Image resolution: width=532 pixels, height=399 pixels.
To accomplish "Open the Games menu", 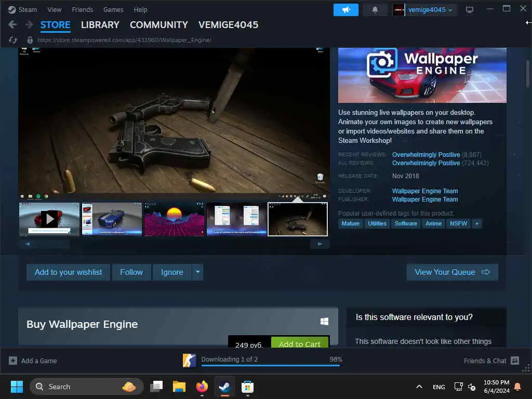I will [x=113, y=10].
